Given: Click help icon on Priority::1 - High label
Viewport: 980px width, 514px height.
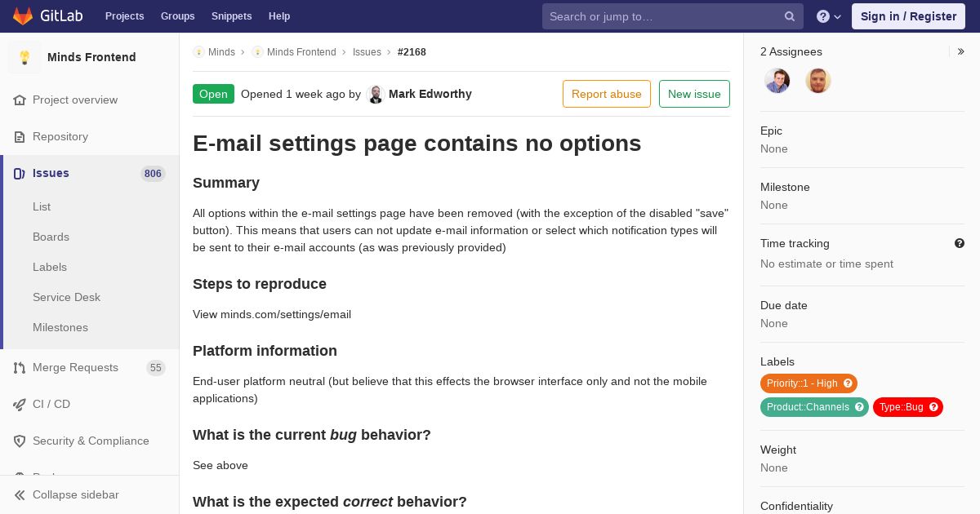Looking at the screenshot, I should pyautogui.click(x=848, y=383).
